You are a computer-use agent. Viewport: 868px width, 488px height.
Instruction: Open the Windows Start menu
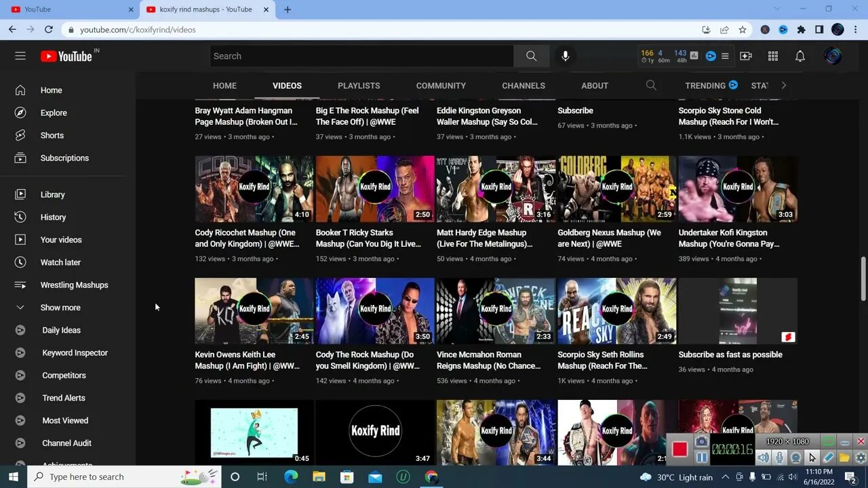[x=13, y=476]
